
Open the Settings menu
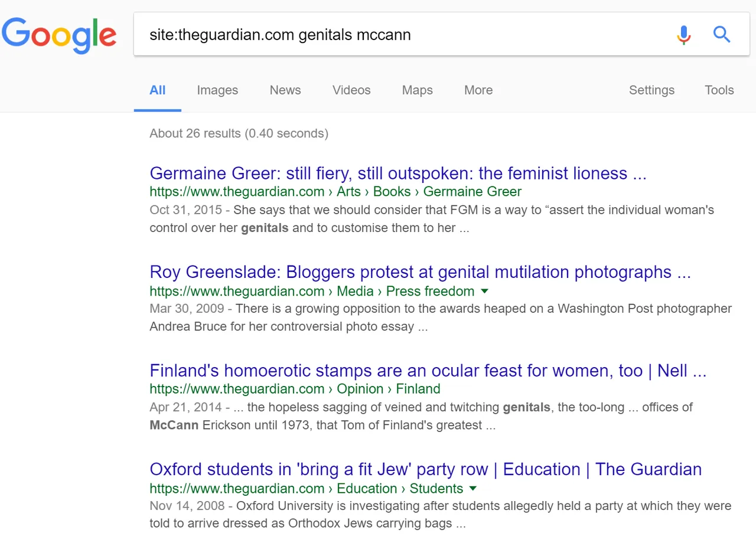point(651,90)
